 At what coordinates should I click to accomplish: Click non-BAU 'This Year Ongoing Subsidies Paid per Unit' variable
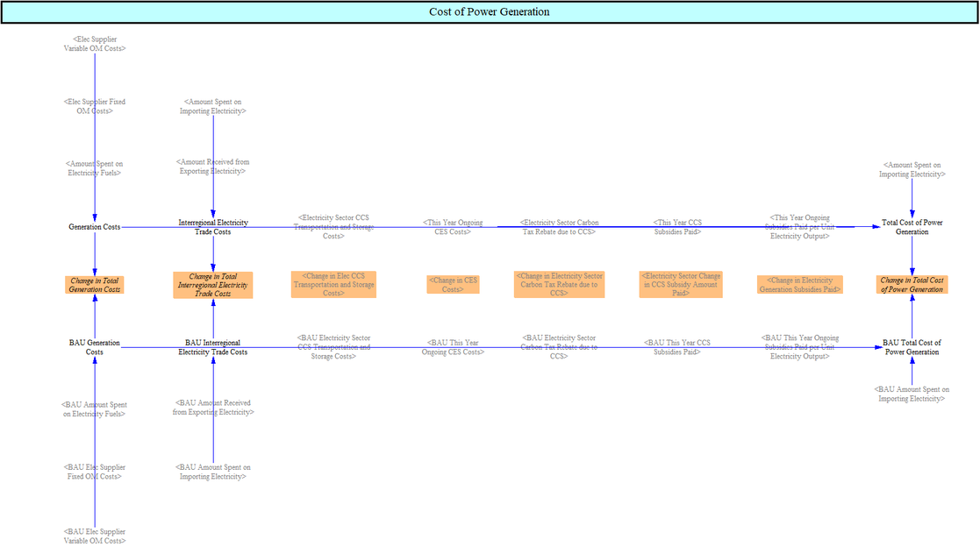800,227
